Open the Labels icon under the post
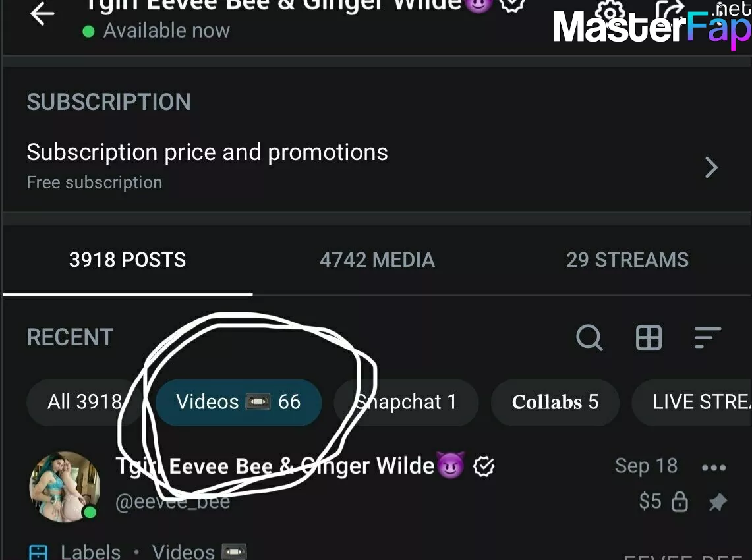Image resolution: width=752 pixels, height=560 pixels. point(38,552)
